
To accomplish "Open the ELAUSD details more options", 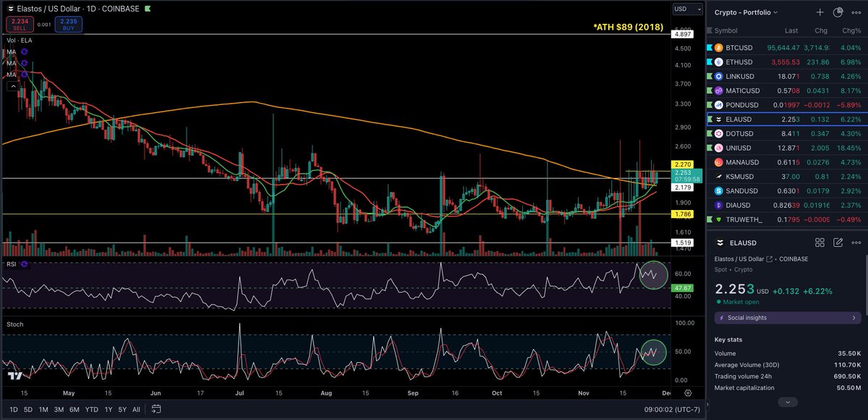I will [856, 243].
